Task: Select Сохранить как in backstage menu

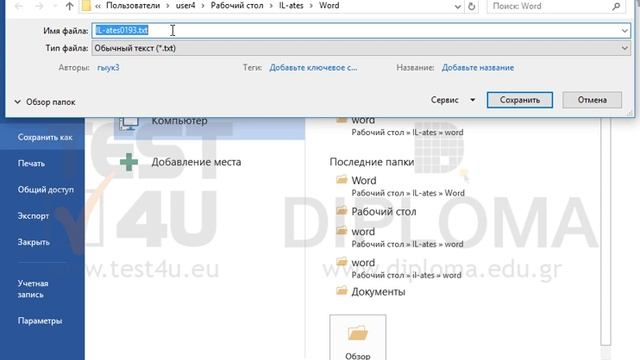Action: pos(42,138)
